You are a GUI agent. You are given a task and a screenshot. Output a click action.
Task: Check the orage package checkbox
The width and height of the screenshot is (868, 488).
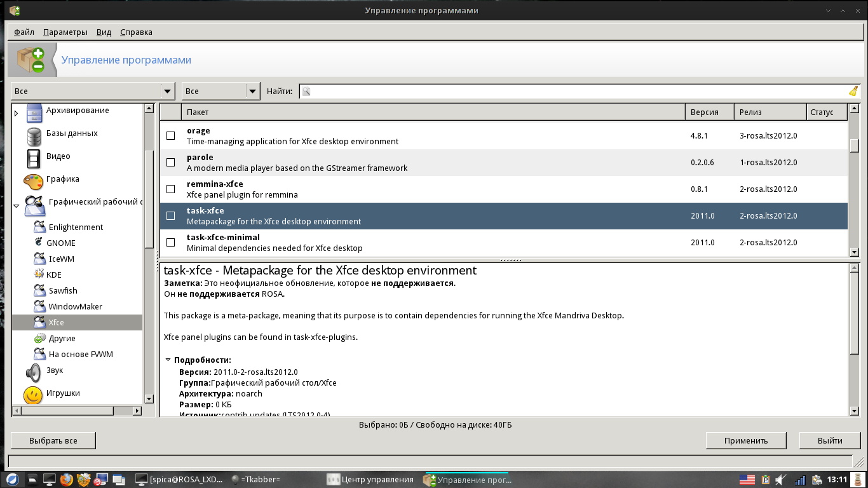[x=170, y=135]
